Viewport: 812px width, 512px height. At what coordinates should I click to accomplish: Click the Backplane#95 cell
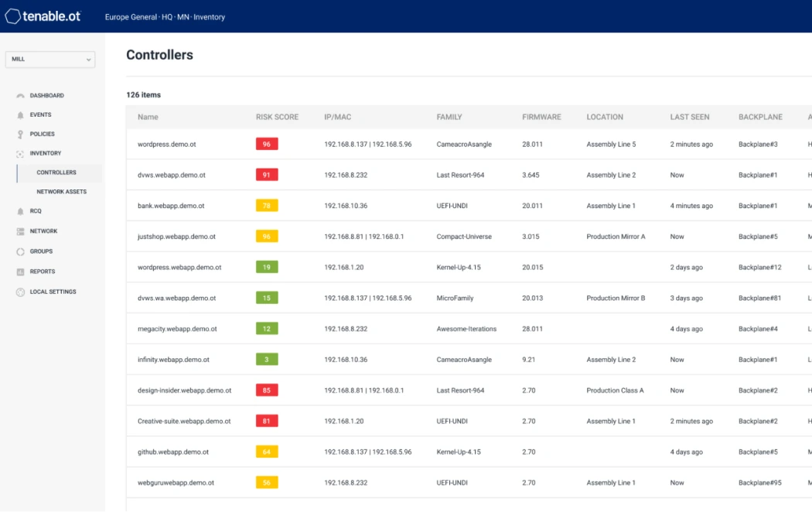(x=759, y=483)
